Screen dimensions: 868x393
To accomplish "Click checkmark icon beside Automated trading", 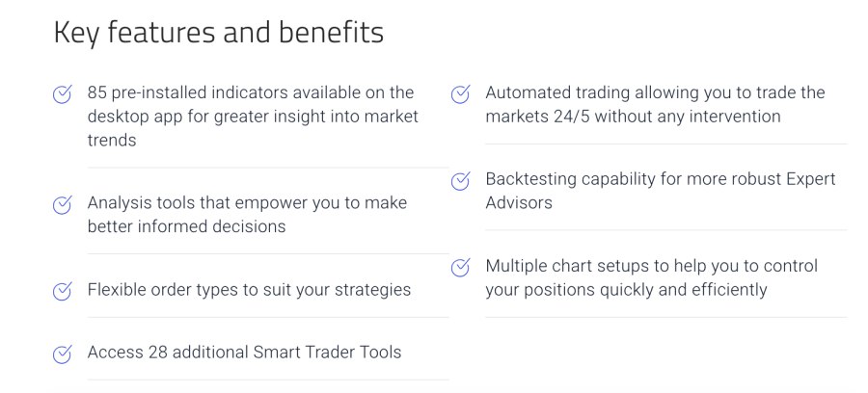I will 460,93.
